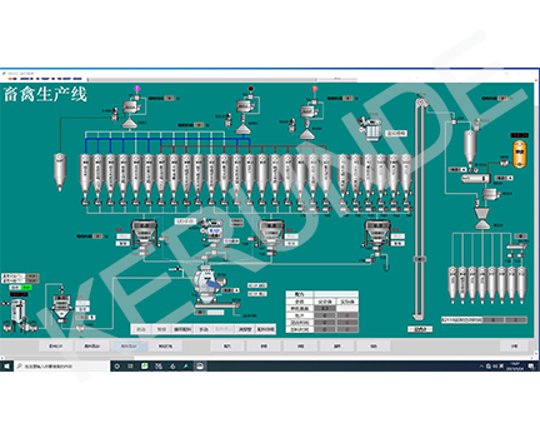Click the magenta indicator lamp above the first hopper
Screen dimensions: 540x438
coord(137,88)
